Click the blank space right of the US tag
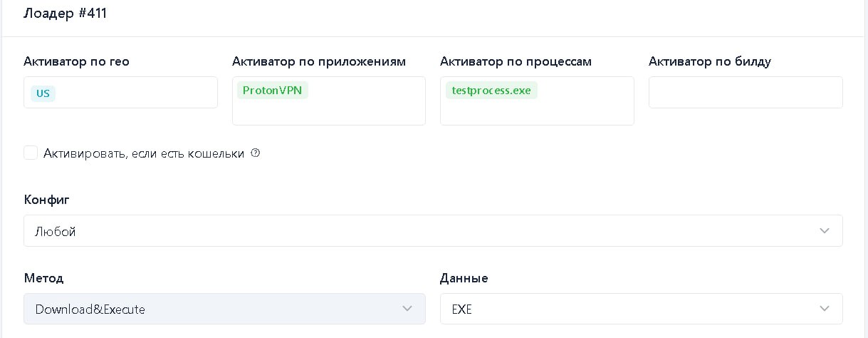The height and width of the screenshot is (338, 868). [x=135, y=93]
